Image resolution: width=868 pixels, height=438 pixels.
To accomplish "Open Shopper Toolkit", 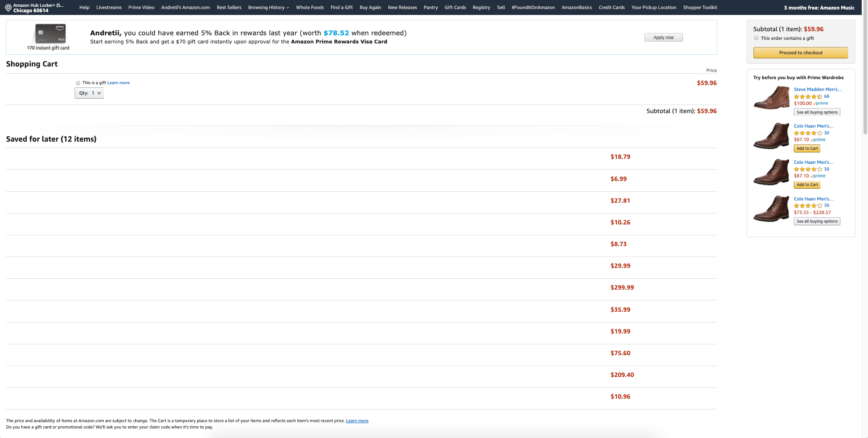I will (x=700, y=8).
